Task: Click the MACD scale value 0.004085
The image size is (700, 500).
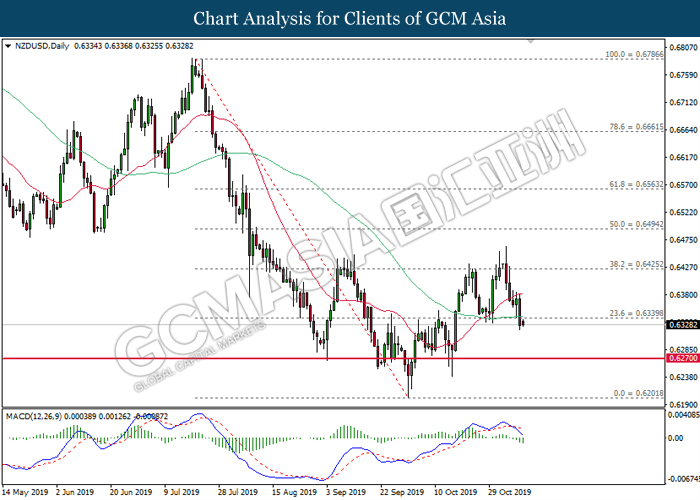Action: click(x=684, y=415)
